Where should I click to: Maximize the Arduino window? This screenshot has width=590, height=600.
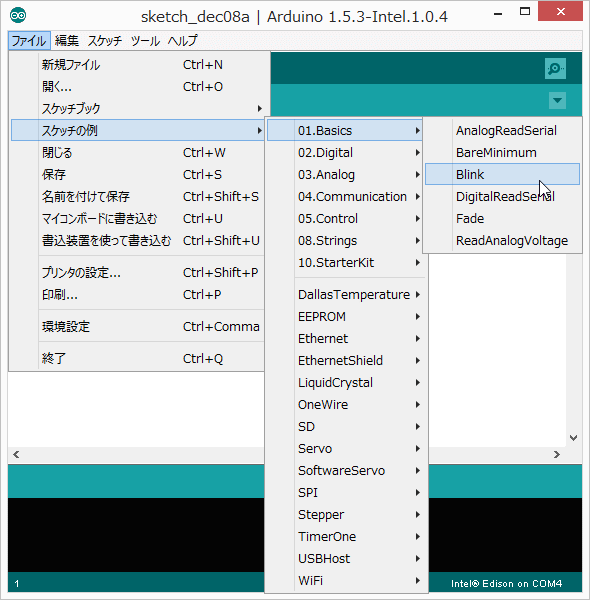coord(525,12)
